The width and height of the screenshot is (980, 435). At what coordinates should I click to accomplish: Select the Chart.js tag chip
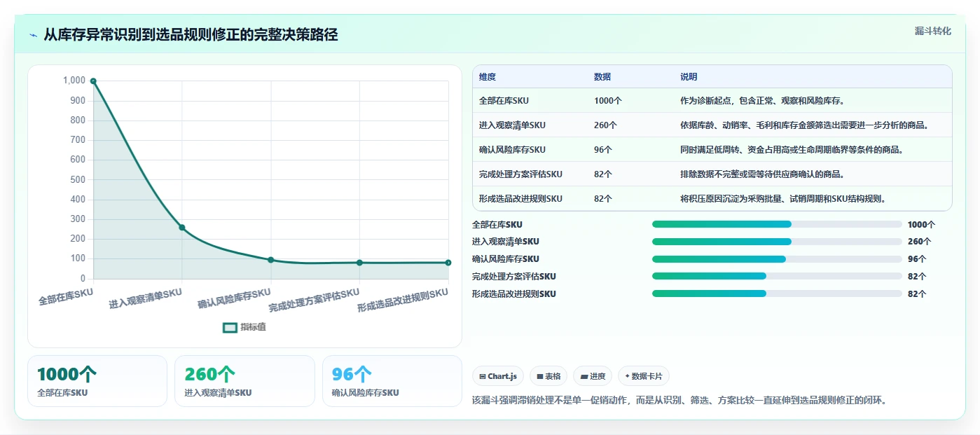[498, 376]
